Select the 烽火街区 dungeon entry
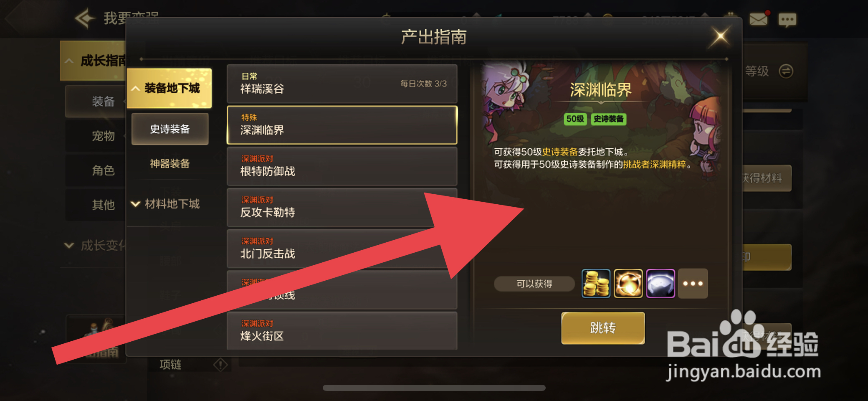The width and height of the screenshot is (868, 401). [x=342, y=331]
